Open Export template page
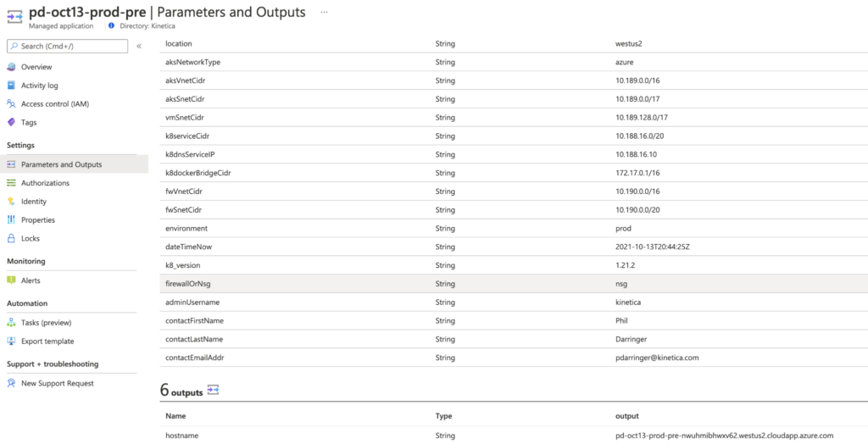Image resolution: width=868 pixels, height=444 pixels. click(x=47, y=341)
